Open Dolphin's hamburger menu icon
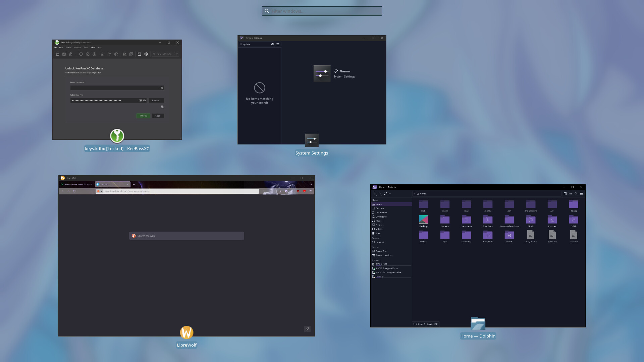Image resolution: width=644 pixels, height=362 pixels. click(x=582, y=194)
